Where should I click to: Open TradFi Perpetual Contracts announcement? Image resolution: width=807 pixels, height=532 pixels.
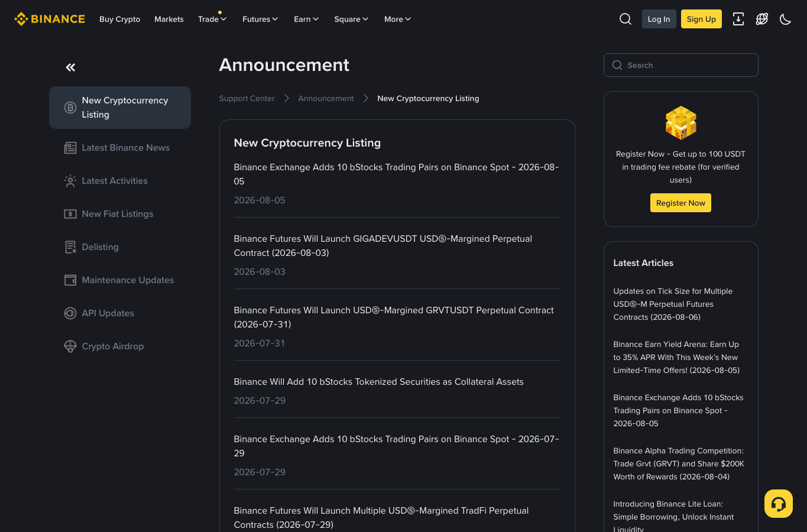(x=381, y=518)
